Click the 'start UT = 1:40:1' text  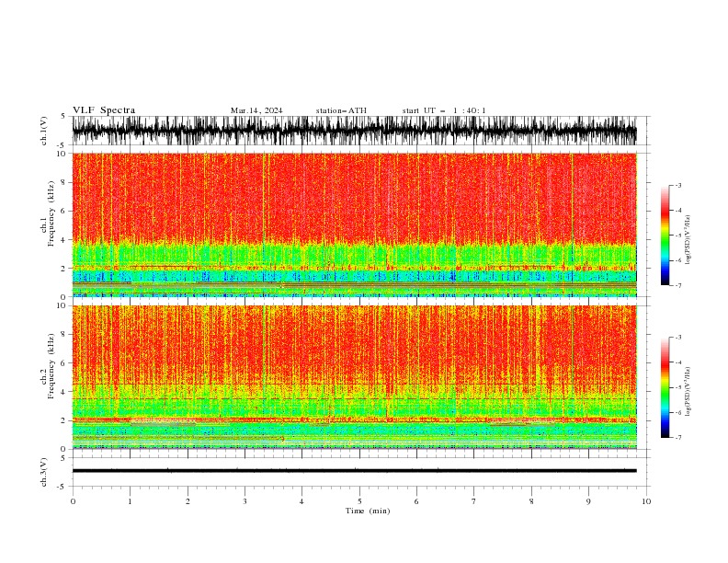click(x=444, y=110)
